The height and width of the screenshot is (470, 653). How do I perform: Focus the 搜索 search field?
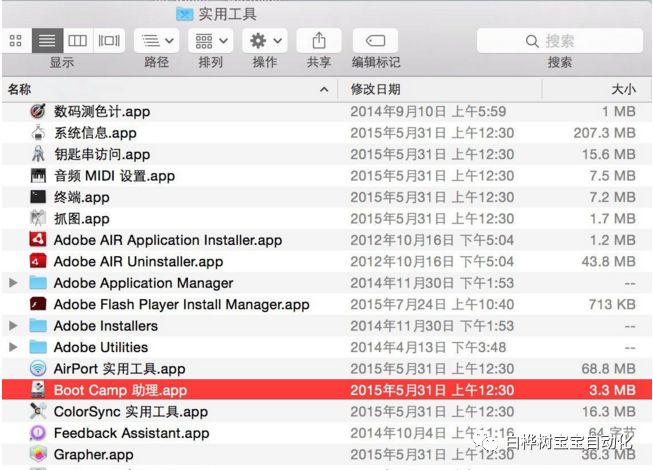click(x=560, y=40)
